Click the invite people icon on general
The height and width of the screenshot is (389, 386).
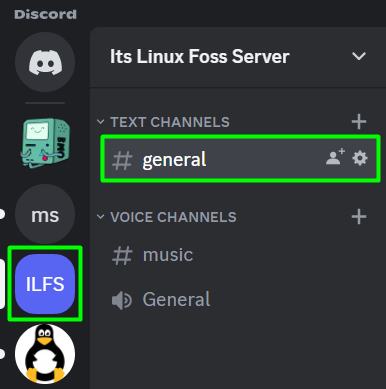335,157
